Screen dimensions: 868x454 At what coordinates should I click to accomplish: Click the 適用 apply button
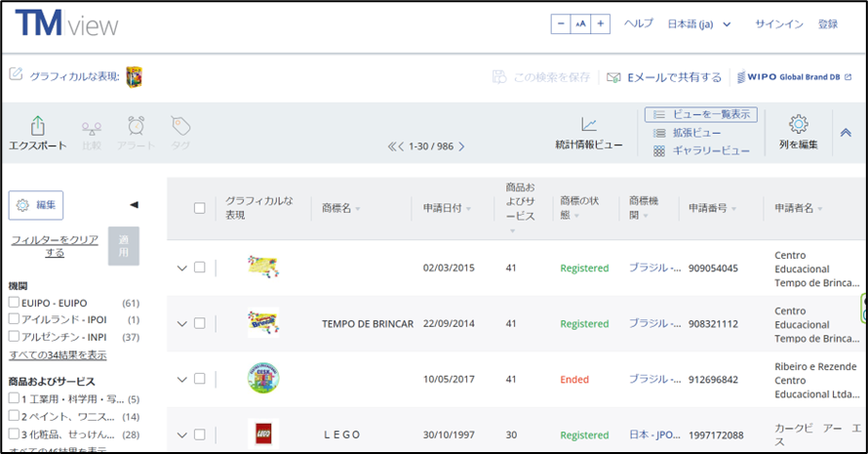(124, 246)
